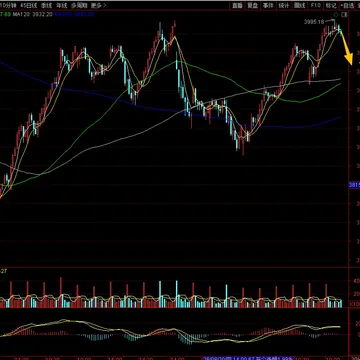The image size is (360, 360).
Task: Expand the 更多 periods menu
Action: pyautogui.click(x=98, y=6)
